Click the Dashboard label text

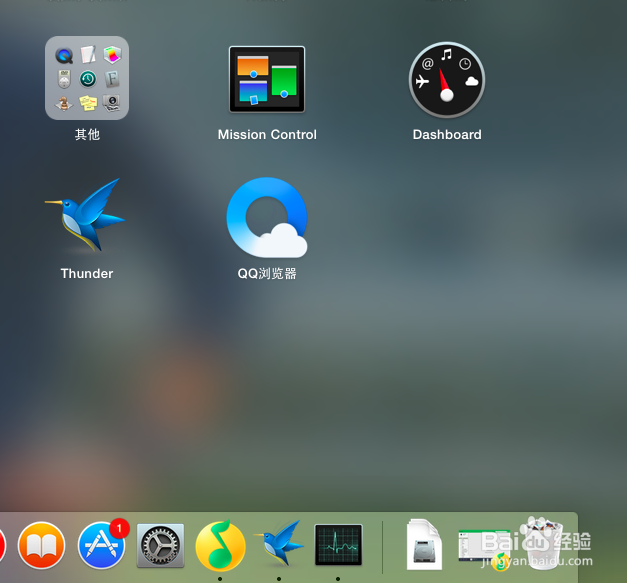click(447, 134)
